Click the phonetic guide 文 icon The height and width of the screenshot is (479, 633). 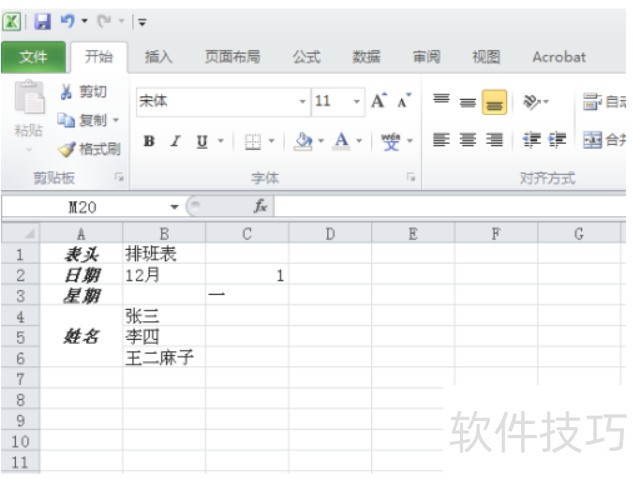[391, 141]
